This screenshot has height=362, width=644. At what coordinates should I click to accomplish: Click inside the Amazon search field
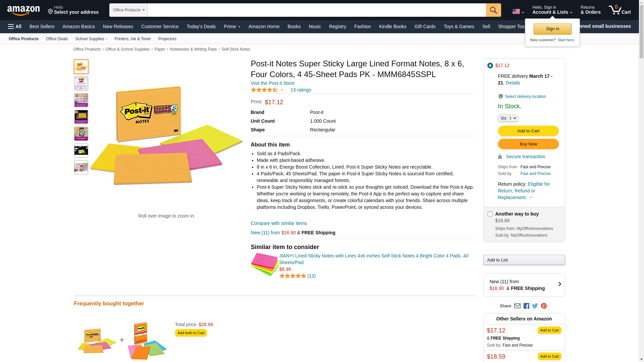point(317,10)
